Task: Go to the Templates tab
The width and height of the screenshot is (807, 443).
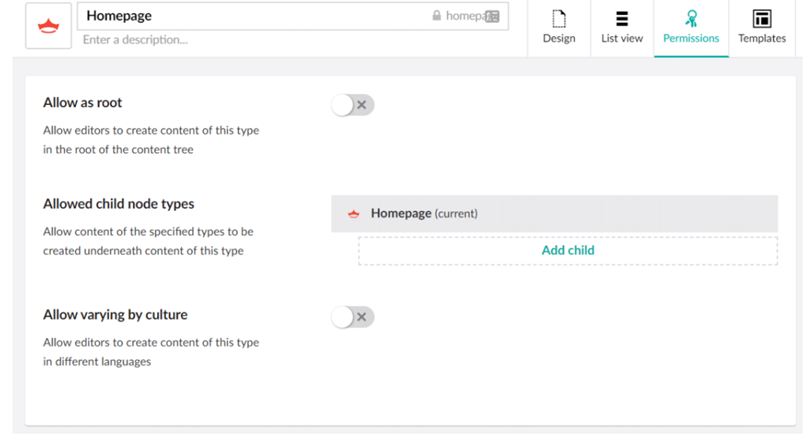Action: click(x=761, y=28)
